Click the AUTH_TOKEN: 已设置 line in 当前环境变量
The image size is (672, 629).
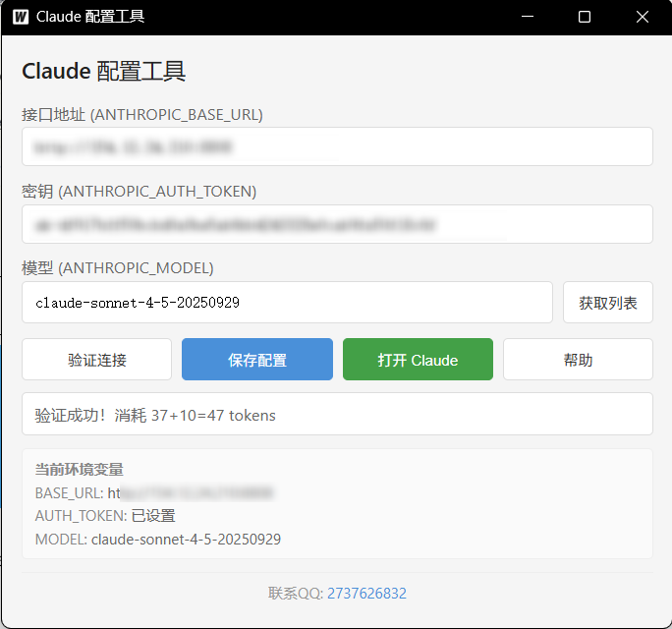[105, 516]
